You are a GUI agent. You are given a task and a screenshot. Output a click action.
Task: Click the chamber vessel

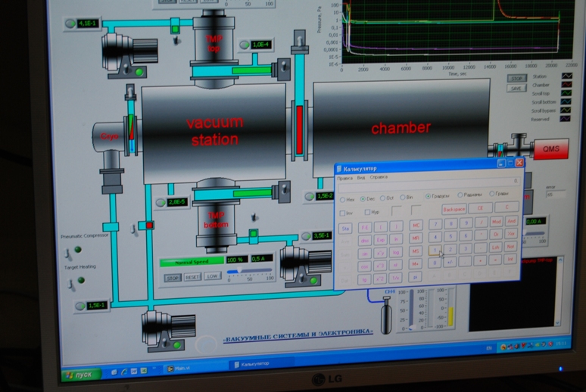[x=401, y=127]
